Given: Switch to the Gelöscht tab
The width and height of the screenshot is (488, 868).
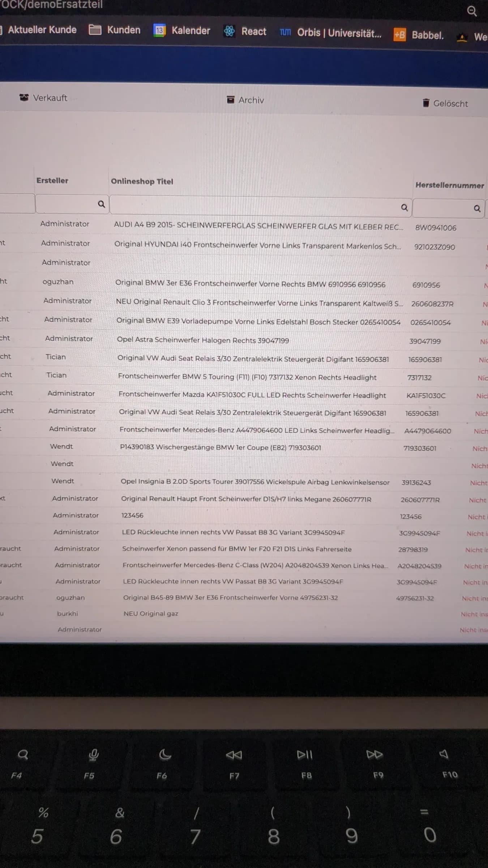Looking at the screenshot, I should [445, 103].
